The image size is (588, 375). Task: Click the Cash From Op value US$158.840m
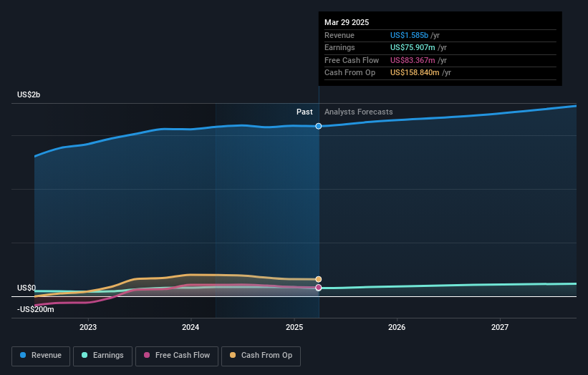[415, 73]
